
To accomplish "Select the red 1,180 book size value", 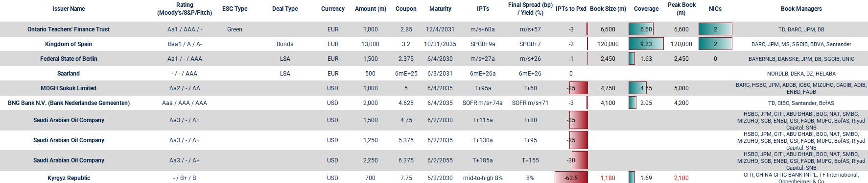I will [608, 178].
